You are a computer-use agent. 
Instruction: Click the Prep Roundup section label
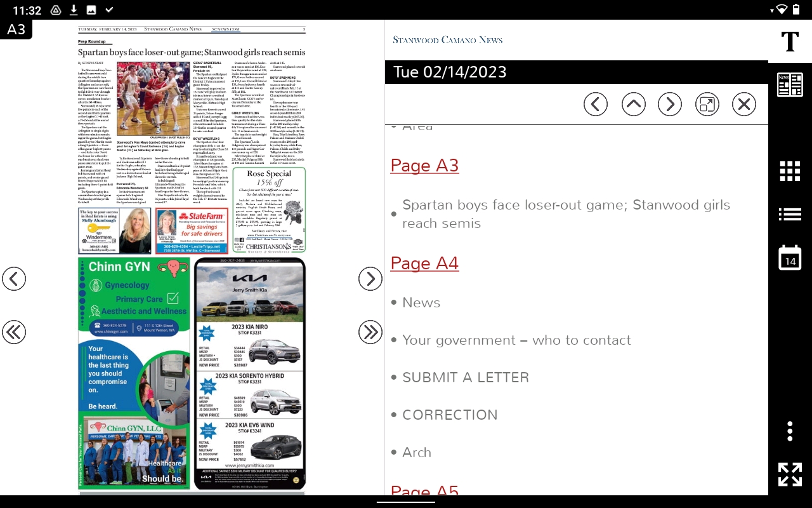point(91,42)
